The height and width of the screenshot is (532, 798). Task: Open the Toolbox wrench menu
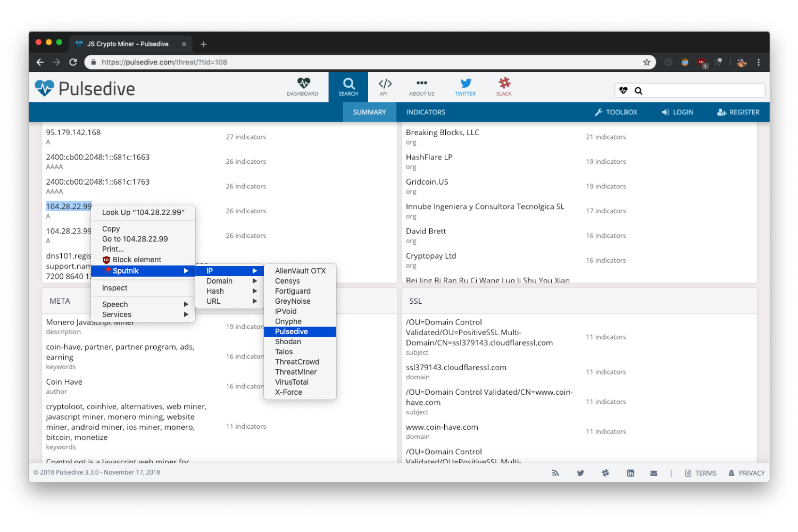pos(616,112)
